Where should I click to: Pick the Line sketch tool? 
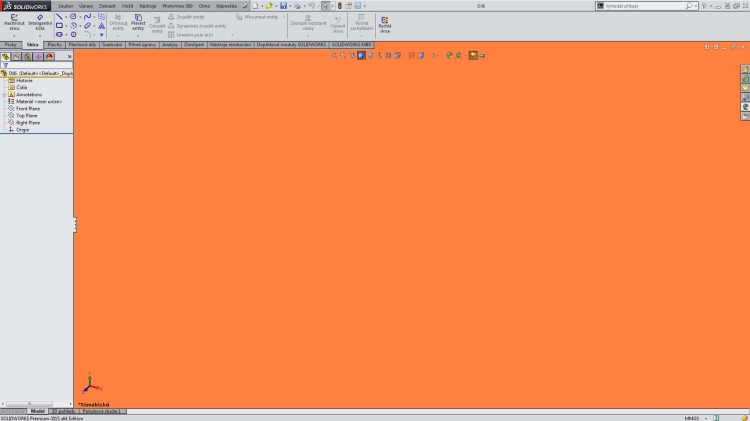click(x=59, y=17)
